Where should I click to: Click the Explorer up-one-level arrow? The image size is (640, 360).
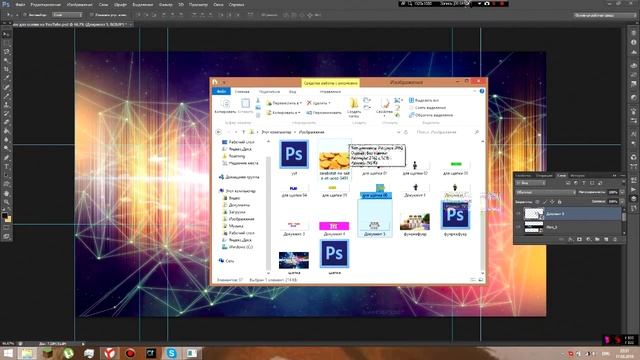pos(244,132)
